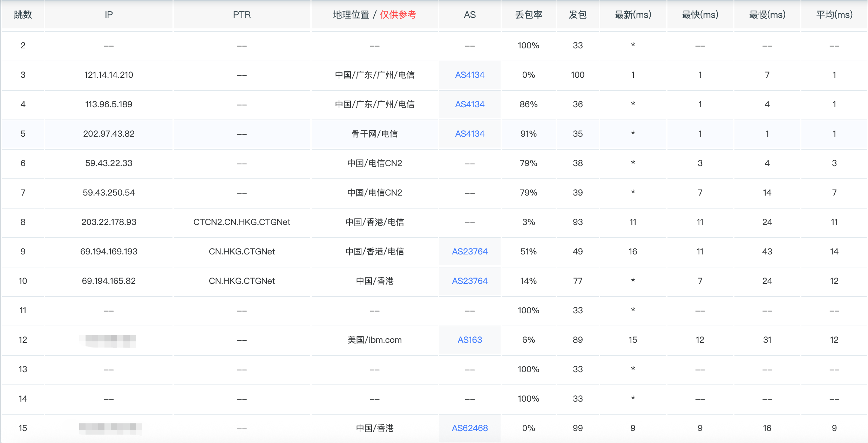The width and height of the screenshot is (868, 443).
Task: Click IP 59.43.22.33 cell
Action: pos(109,163)
